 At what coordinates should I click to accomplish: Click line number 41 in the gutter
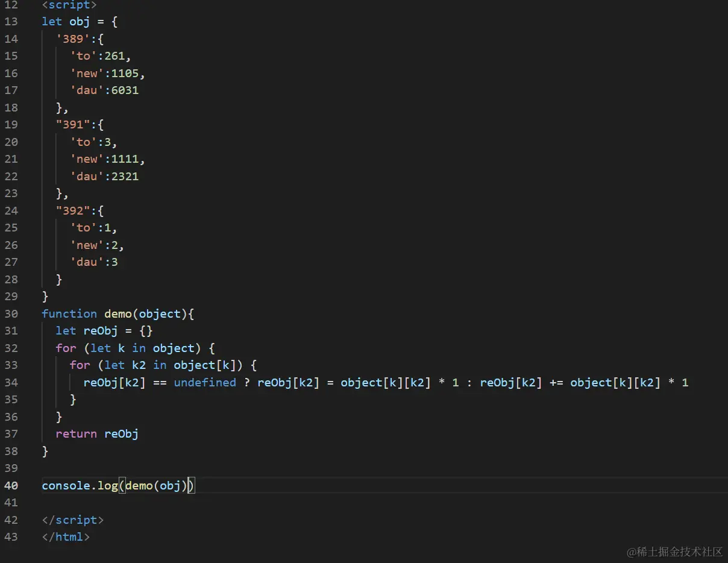coord(11,502)
